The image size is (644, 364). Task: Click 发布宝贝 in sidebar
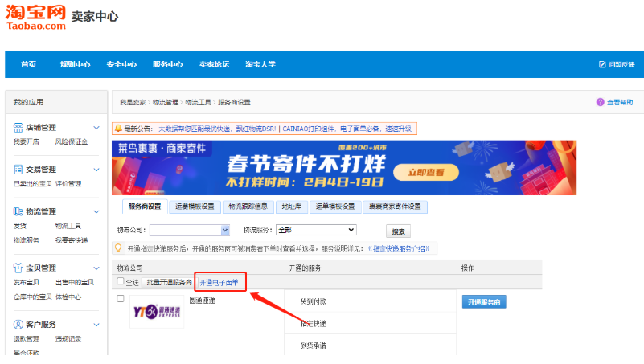pyautogui.click(x=27, y=282)
